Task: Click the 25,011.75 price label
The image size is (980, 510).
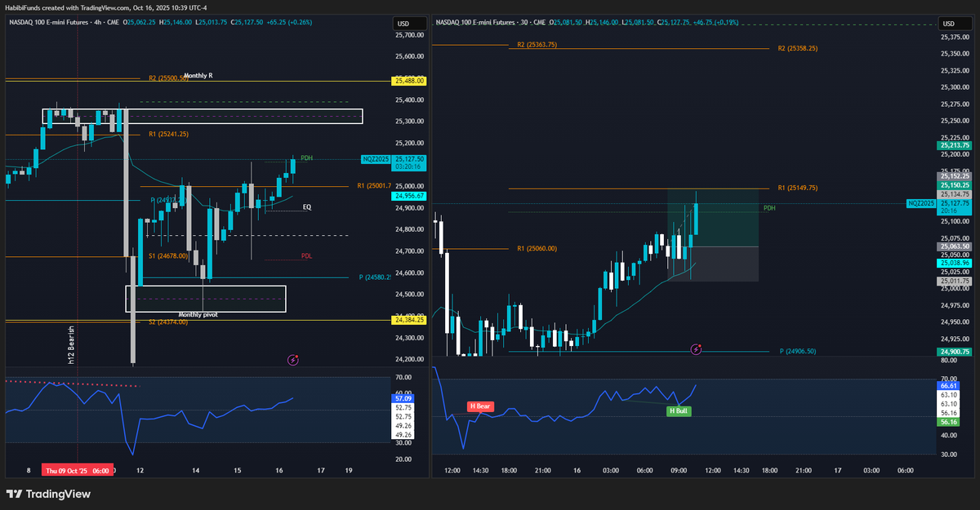Action: tap(953, 281)
